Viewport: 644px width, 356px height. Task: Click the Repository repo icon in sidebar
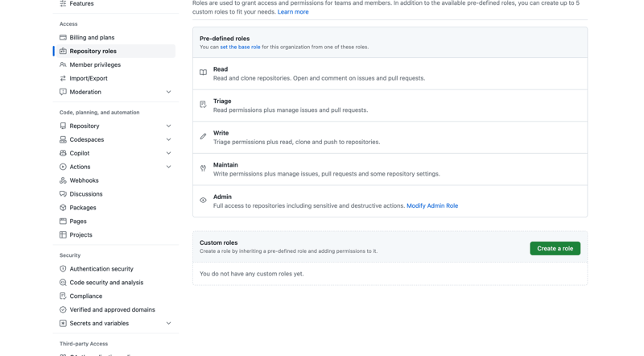pyautogui.click(x=63, y=126)
